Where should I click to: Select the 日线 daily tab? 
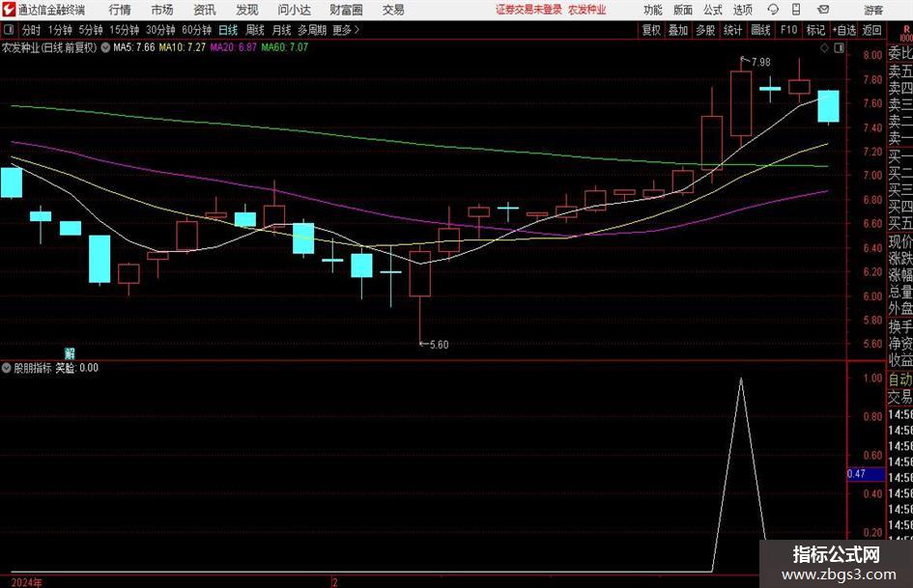228,30
